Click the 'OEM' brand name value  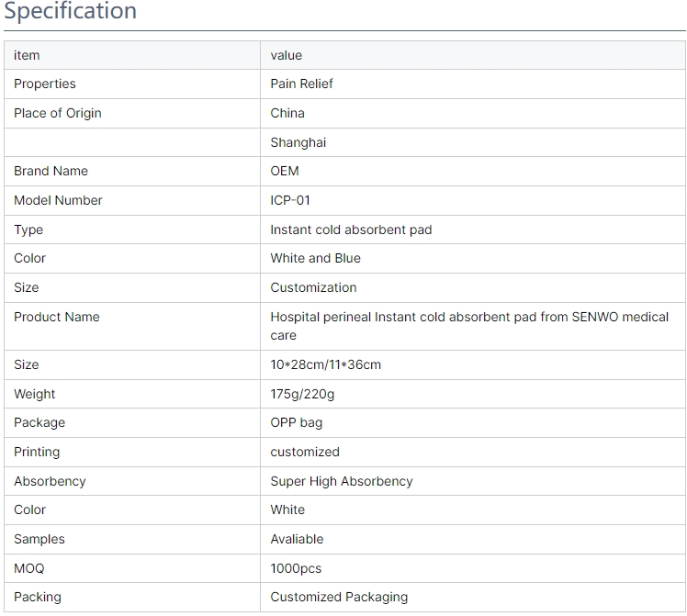coord(285,171)
